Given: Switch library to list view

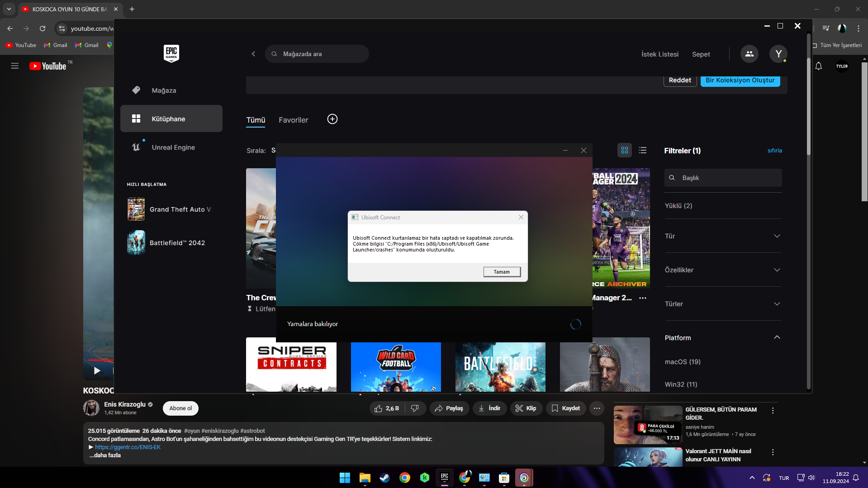Looking at the screenshot, I should click(x=643, y=150).
